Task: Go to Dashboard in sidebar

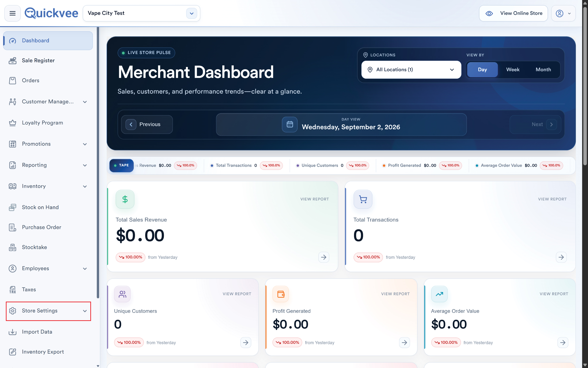Action: pos(48,41)
